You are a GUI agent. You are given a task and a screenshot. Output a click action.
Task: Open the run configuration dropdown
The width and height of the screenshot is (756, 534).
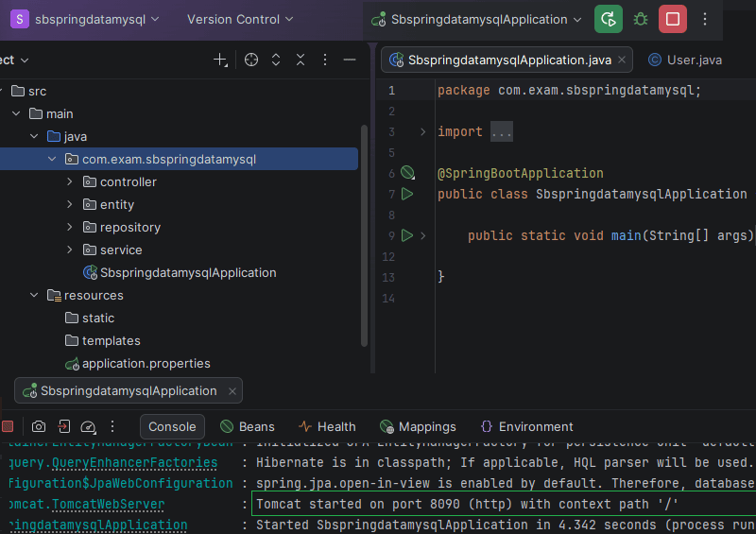coord(476,19)
